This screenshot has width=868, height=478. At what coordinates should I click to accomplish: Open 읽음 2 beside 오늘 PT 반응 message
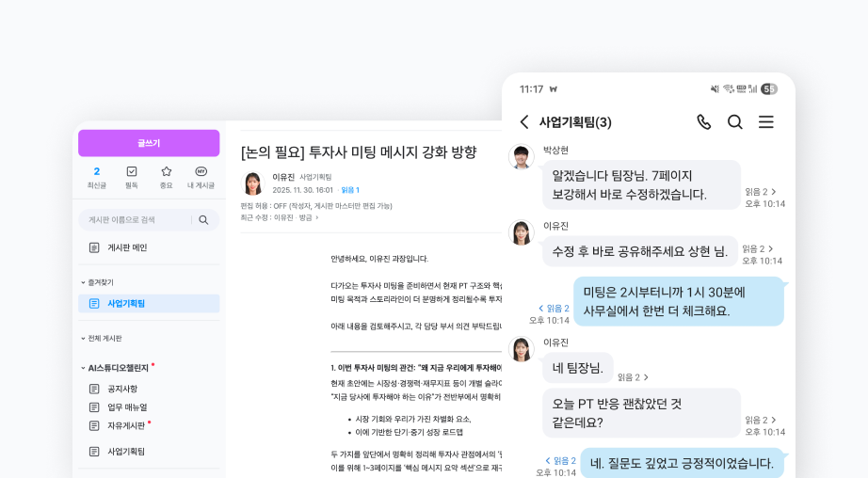pos(761,420)
